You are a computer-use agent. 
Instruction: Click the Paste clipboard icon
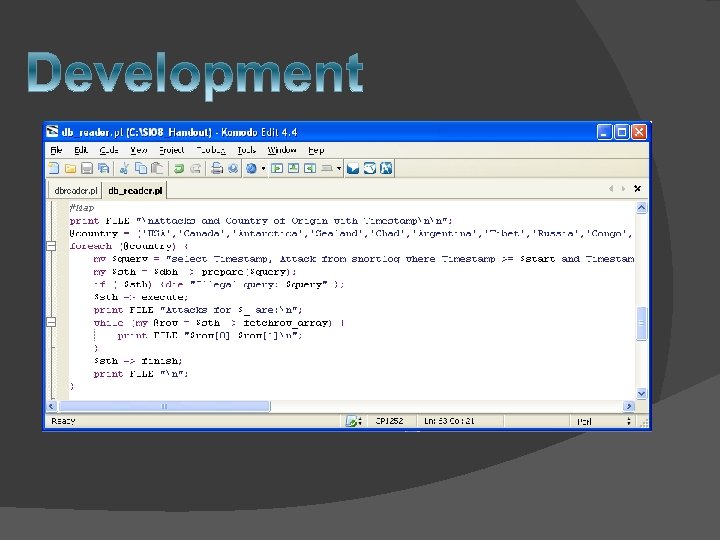(x=157, y=169)
